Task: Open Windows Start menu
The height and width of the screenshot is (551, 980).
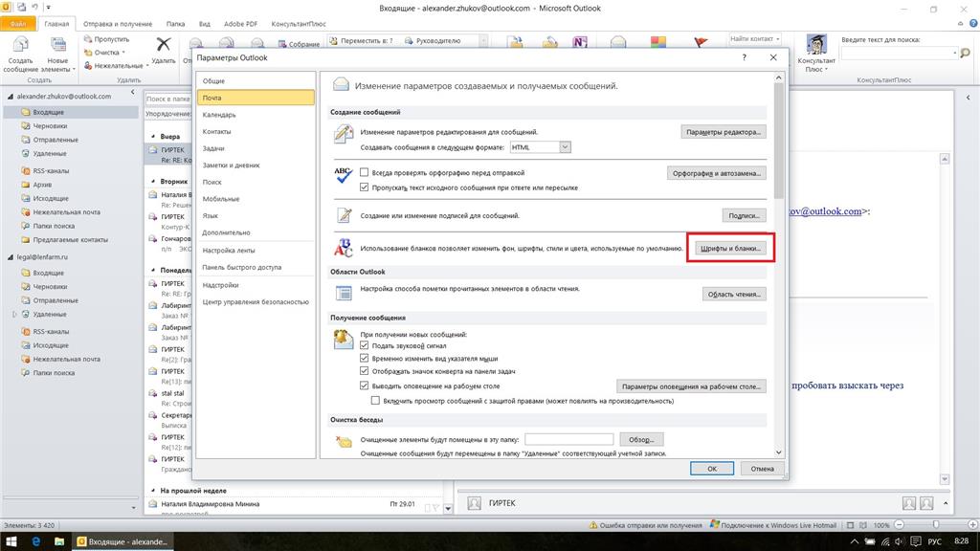Action: (11, 541)
